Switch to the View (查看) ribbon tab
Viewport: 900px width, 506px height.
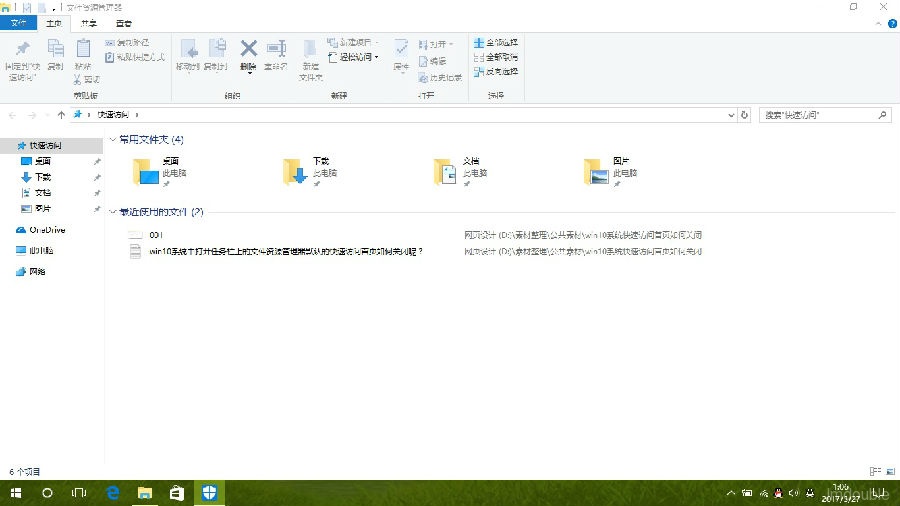(123, 24)
